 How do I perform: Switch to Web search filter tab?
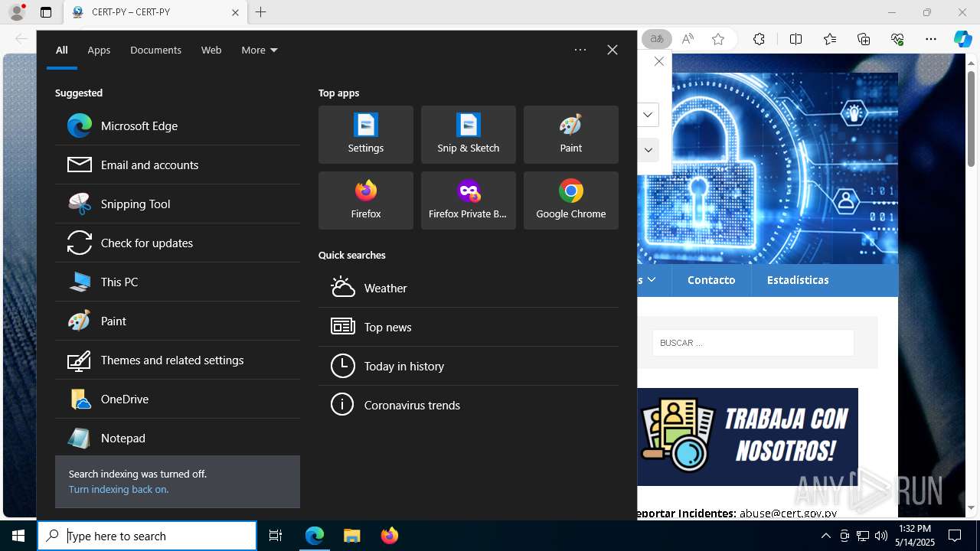[211, 50]
